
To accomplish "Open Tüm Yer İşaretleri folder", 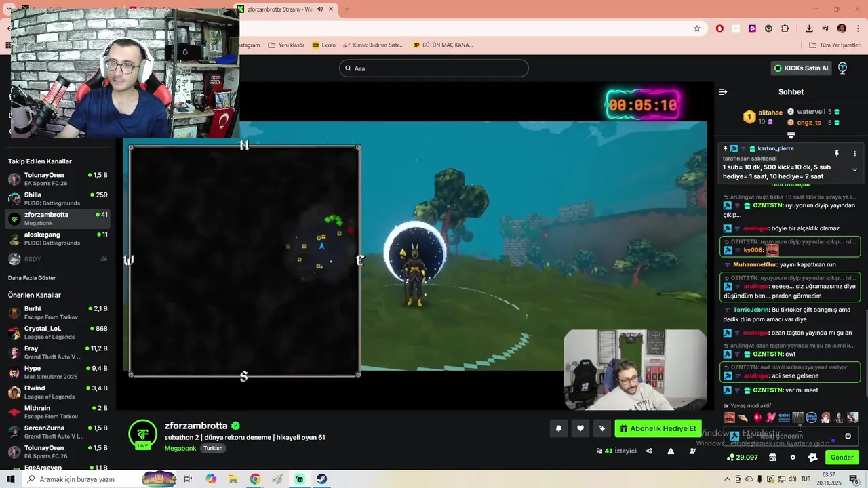I will [x=835, y=45].
